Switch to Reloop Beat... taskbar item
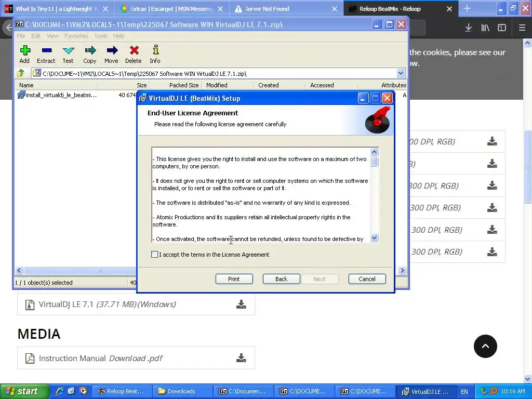Viewport: 532px width, 399px height. (x=121, y=391)
